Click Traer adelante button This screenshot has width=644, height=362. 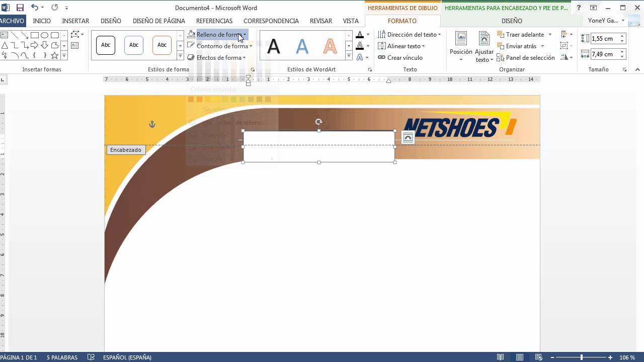(x=521, y=35)
